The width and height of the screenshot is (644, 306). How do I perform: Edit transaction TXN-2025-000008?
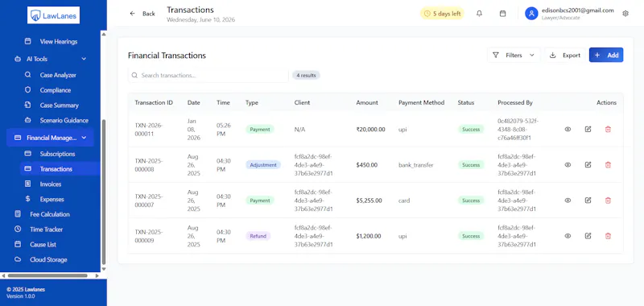(x=588, y=165)
